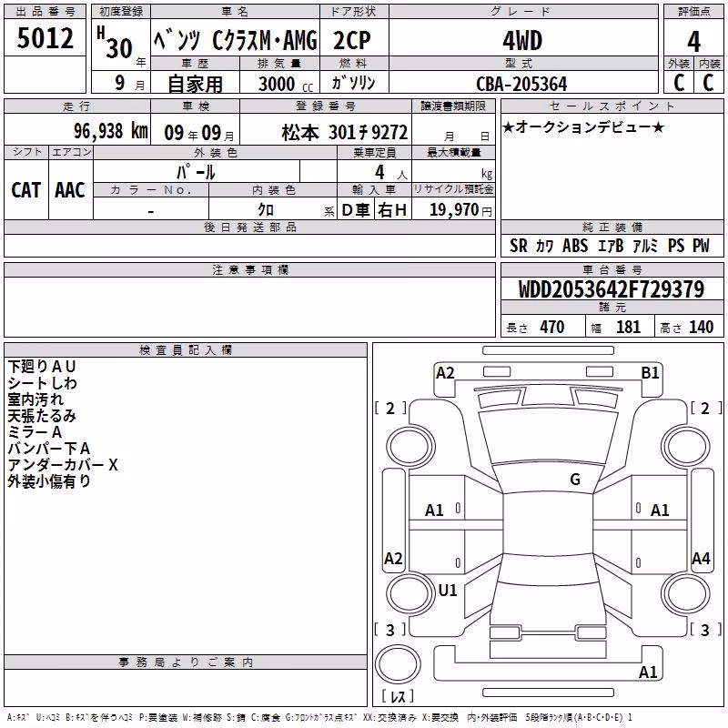Click the B1 damage mark on diagram
Viewport: 728px width, 728px height.
[x=650, y=373]
